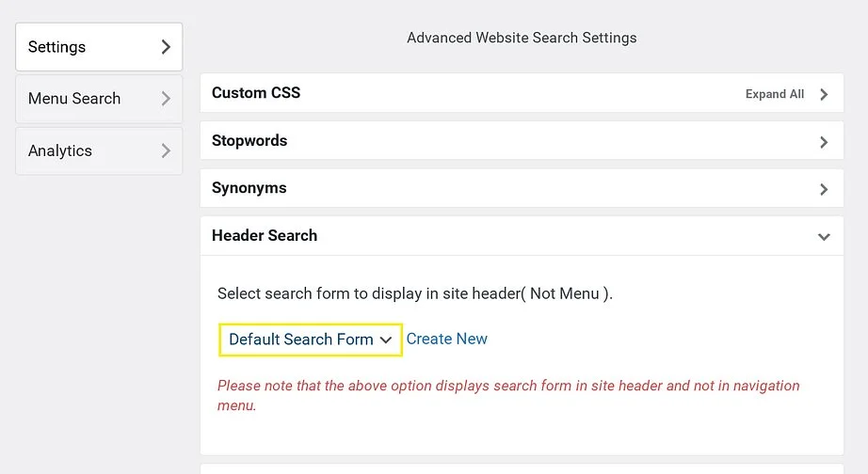Collapse Header Search using its down chevron
868x474 pixels.
point(824,237)
